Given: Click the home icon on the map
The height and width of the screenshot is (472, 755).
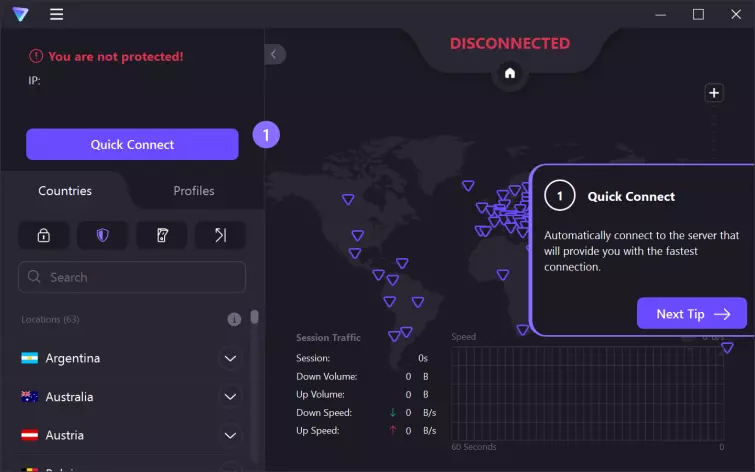Looking at the screenshot, I should (510, 73).
